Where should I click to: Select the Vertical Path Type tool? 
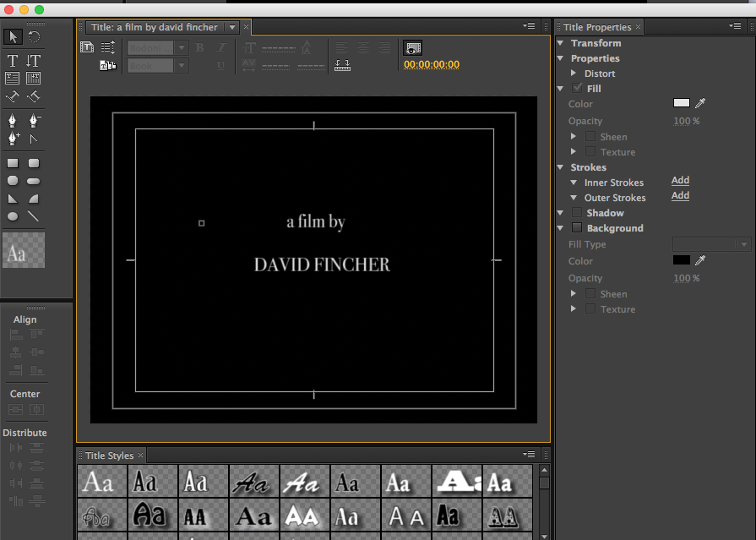[x=33, y=96]
